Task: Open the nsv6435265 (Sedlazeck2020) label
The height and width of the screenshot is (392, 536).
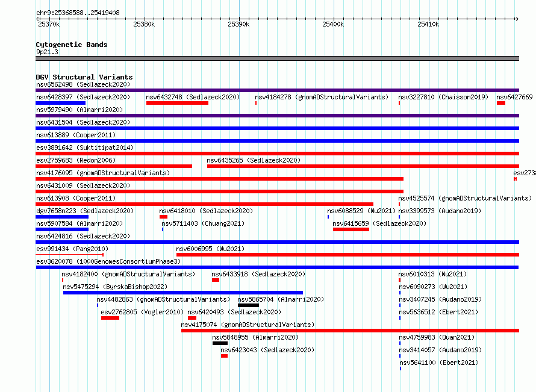Action: click(254, 160)
